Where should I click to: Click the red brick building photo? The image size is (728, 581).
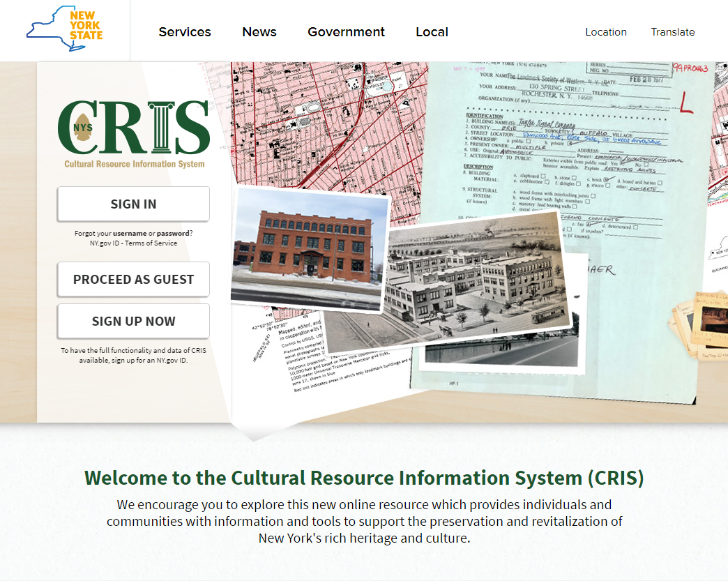(307, 248)
